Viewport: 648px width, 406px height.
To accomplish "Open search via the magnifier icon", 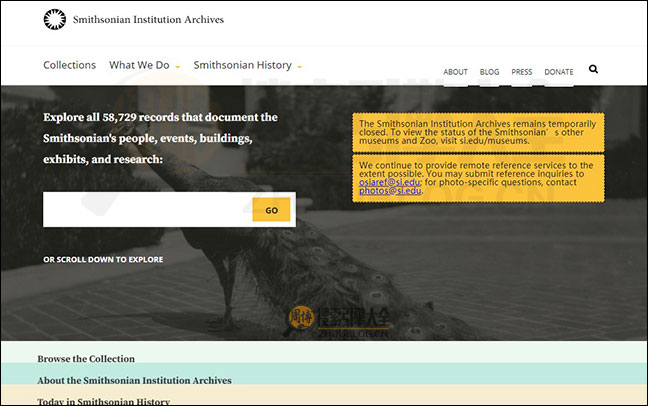I will [x=593, y=70].
